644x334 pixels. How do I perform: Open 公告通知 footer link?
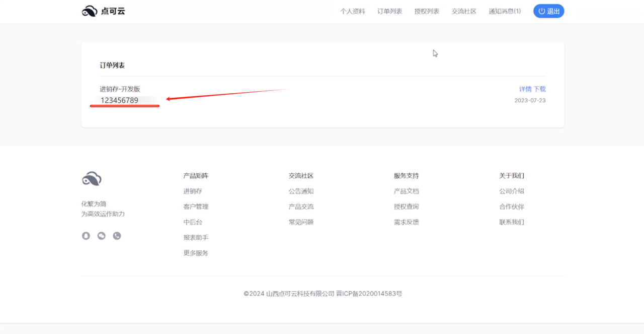[x=301, y=191]
